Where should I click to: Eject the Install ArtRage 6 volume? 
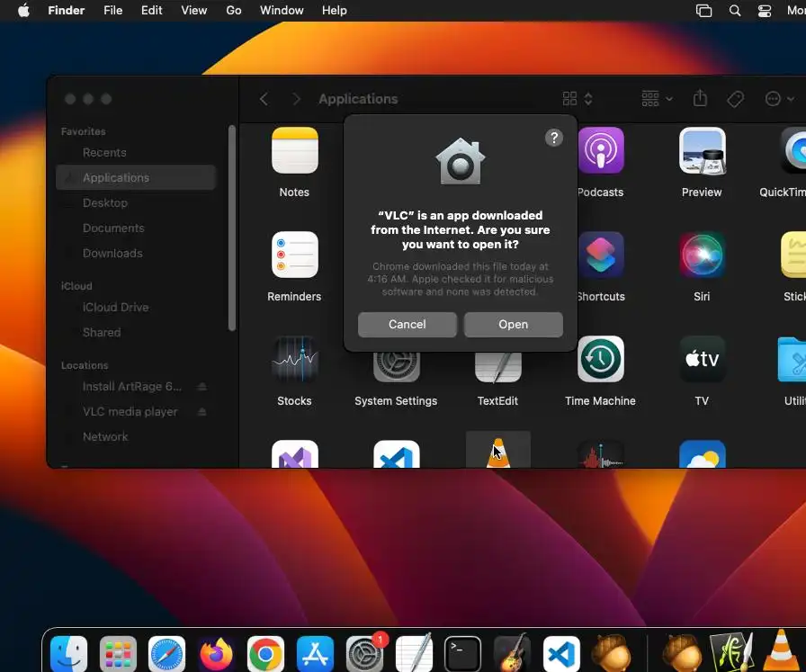point(202,387)
